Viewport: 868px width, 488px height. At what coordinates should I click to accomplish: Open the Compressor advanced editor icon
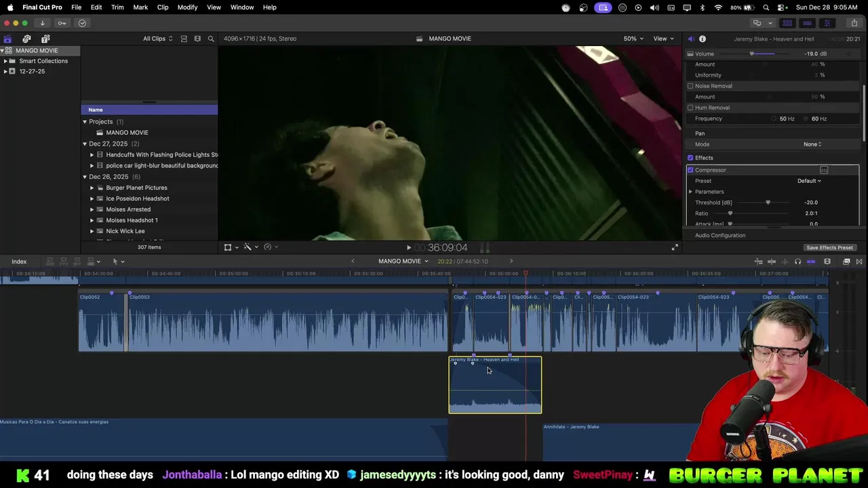tap(824, 170)
